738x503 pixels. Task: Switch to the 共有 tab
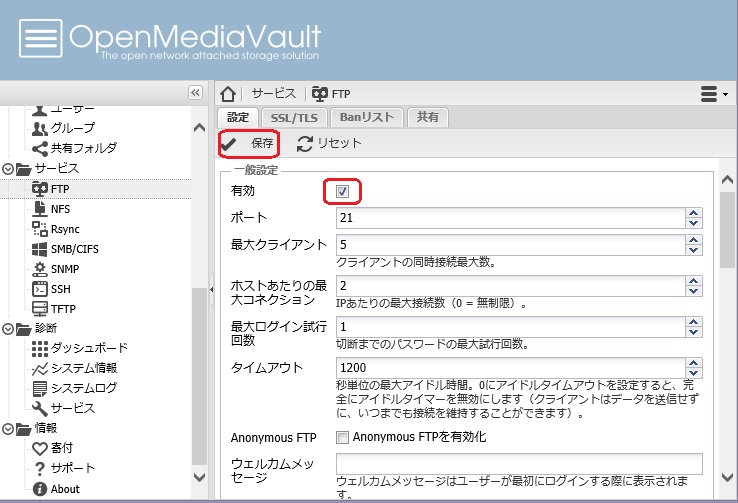click(427, 117)
